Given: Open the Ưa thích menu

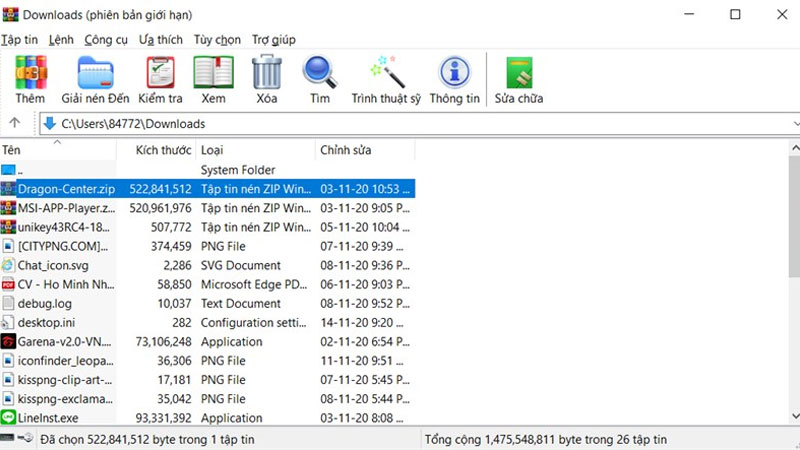Looking at the screenshot, I should click(x=161, y=40).
